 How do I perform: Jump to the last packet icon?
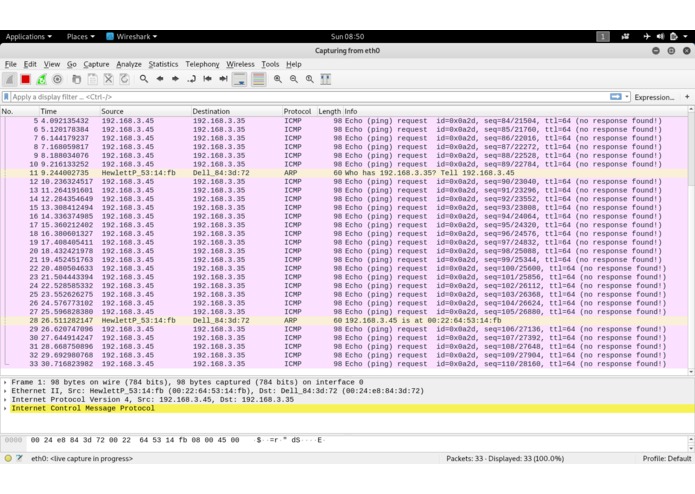223,79
